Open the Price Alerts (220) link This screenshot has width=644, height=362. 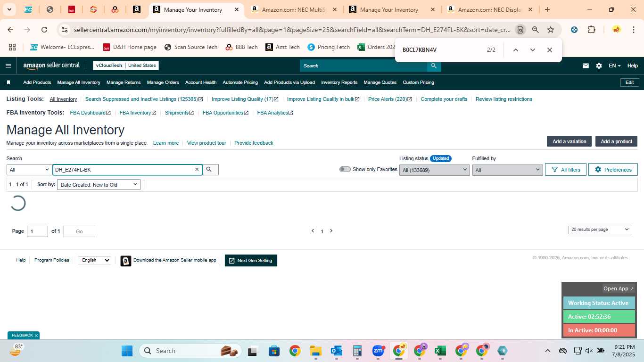390,99
